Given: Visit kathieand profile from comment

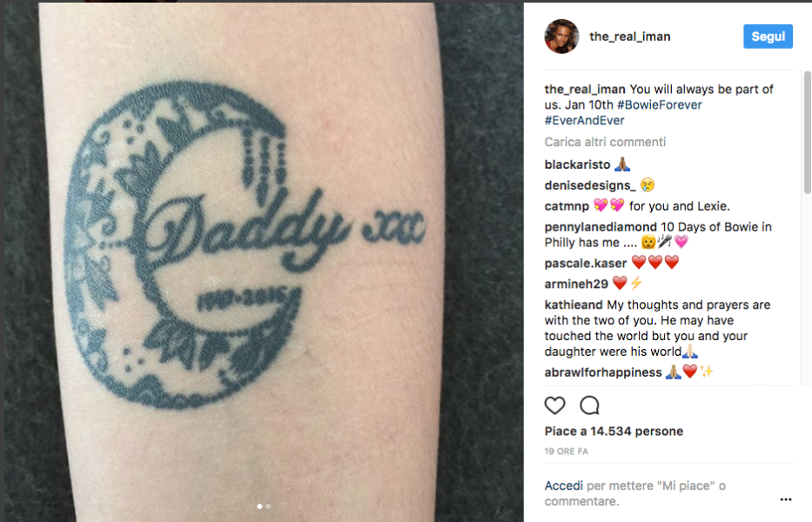Looking at the screenshot, I should coord(574,304).
